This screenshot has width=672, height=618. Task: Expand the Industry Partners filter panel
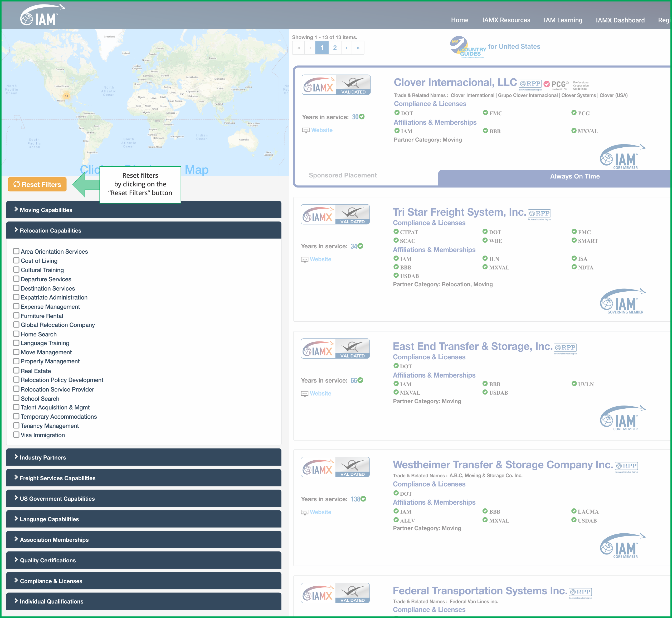144,457
